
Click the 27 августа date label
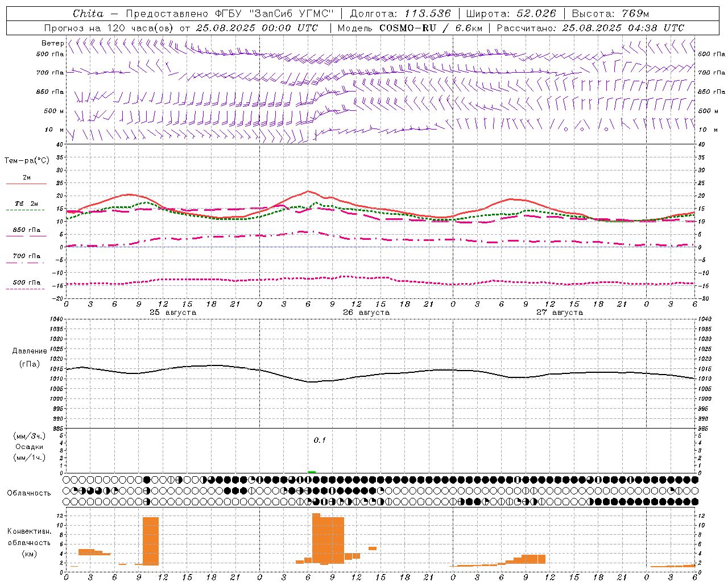click(x=559, y=313)
